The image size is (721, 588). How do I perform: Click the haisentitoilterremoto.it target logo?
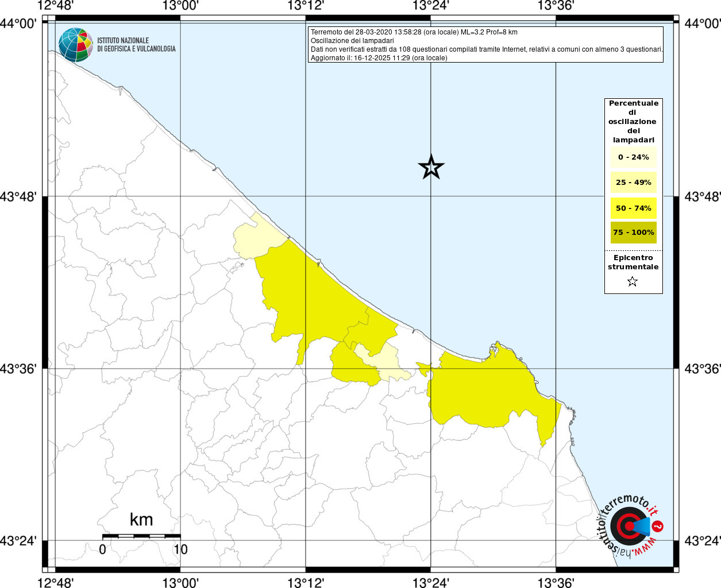[x=627, y=526]
